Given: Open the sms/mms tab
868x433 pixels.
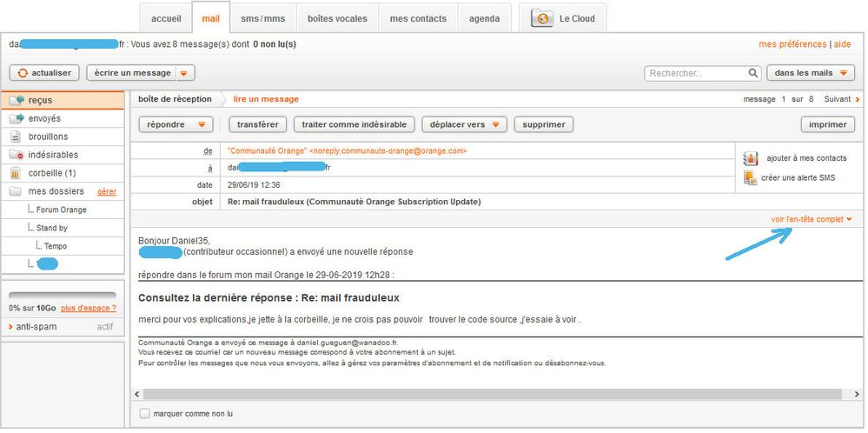Looking at the screenshot, I should point(263,18).
